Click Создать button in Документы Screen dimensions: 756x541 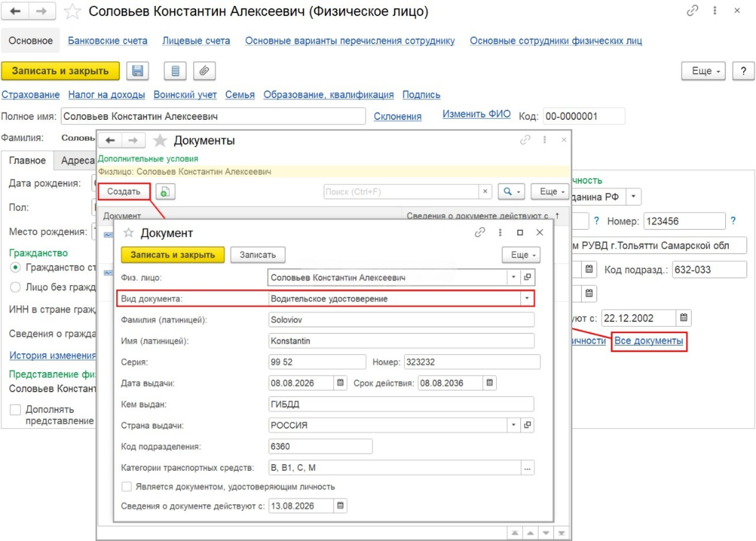tap(124, 192)
